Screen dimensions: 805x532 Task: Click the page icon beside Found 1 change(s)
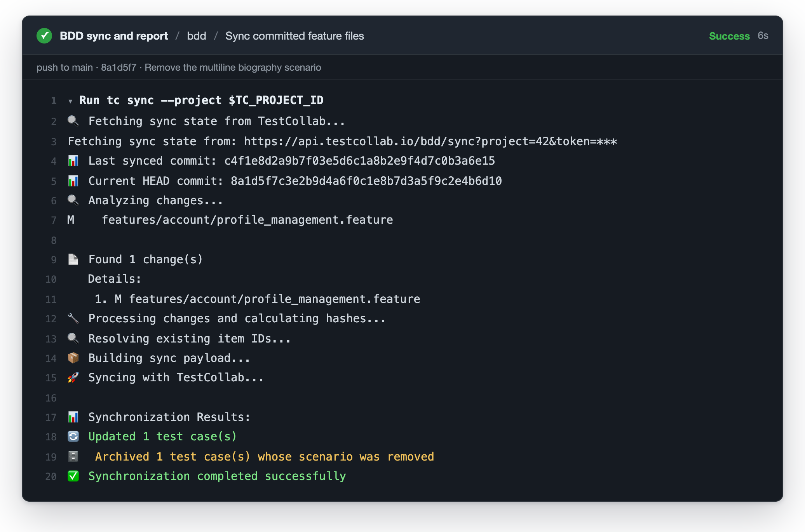[x=73, y=259]
